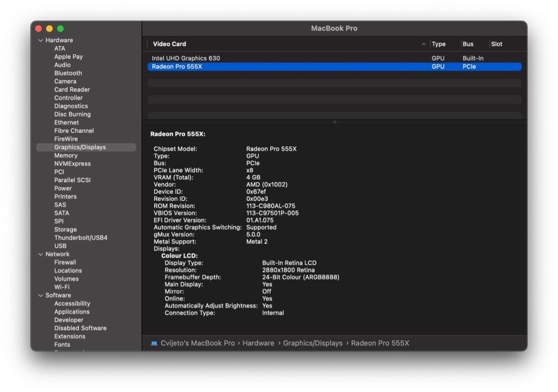Collapse the Software category chevron
Image resolution: width=558 pixels, height=392 pixels.
pos(41,296)
